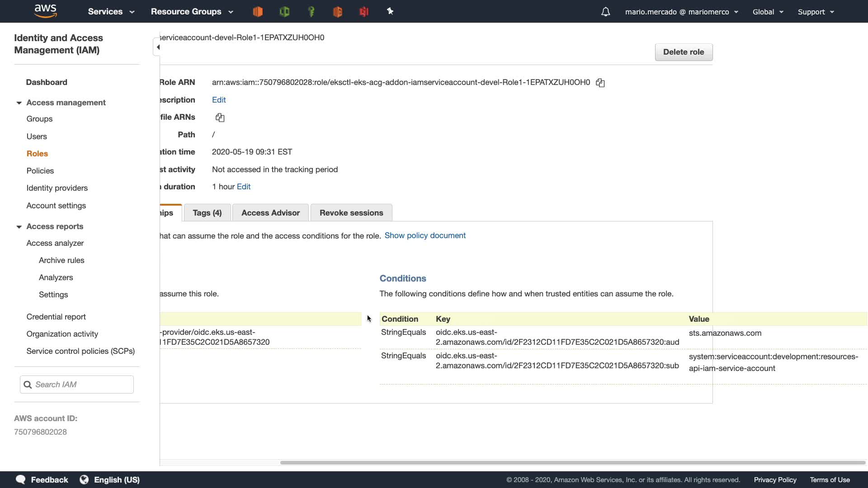Screen dimensions: 868x488
Task: Switch to the Tags (4) tab
Action: pos(207,213)
